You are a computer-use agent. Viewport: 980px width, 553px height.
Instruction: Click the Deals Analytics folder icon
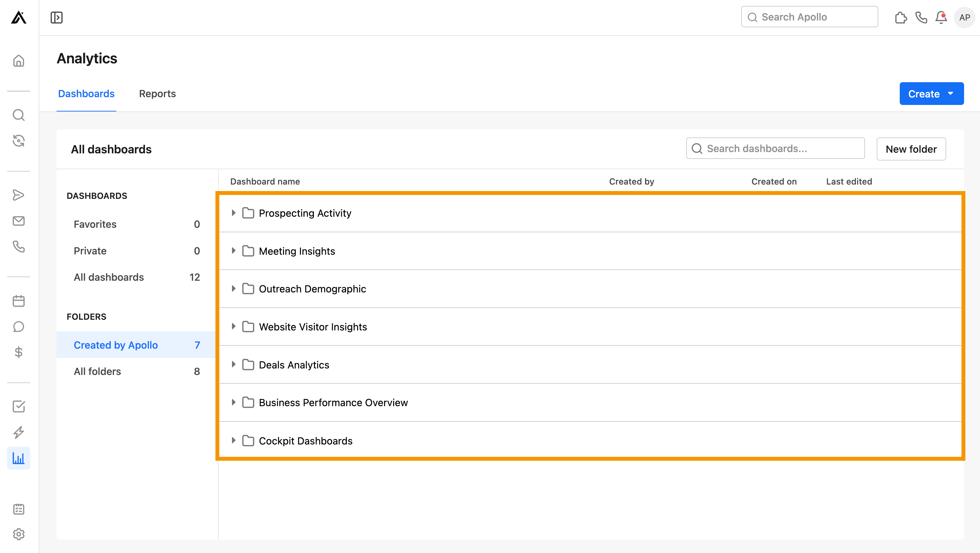point(248,365)
